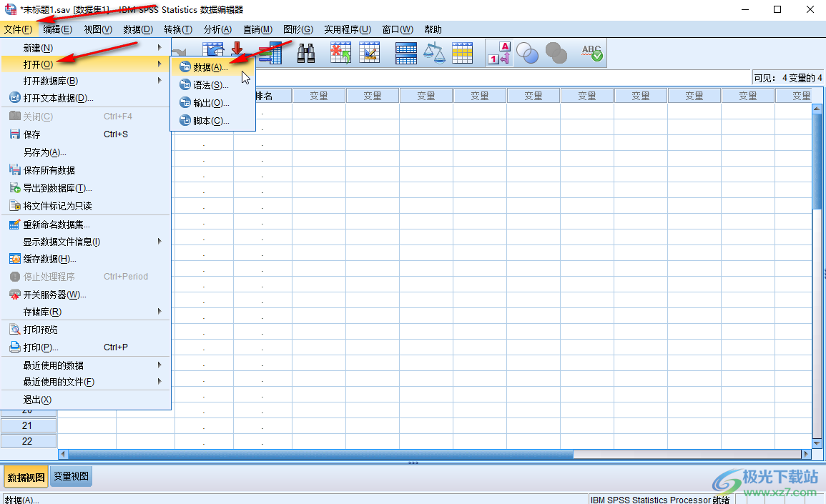Click the vertical scrollbar down arrow
Image resolution: width=826 pixels, height=504 pixels.
(x=817, y=443)
